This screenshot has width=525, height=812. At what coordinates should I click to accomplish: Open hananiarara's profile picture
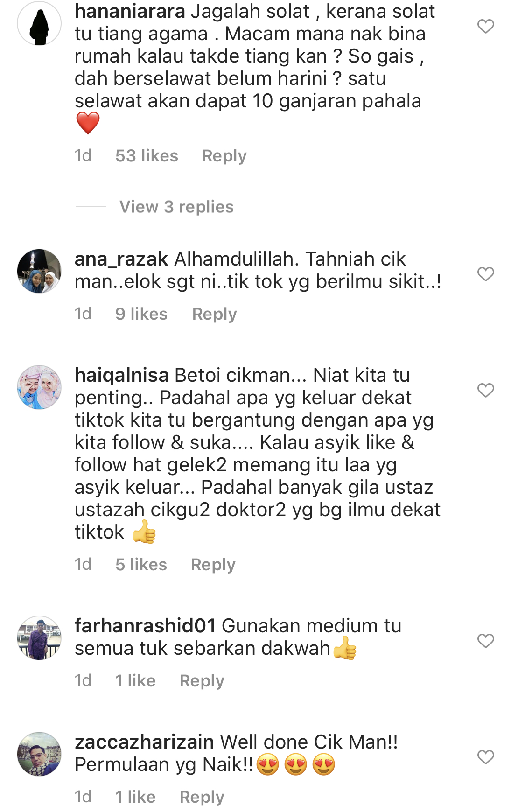39,24
